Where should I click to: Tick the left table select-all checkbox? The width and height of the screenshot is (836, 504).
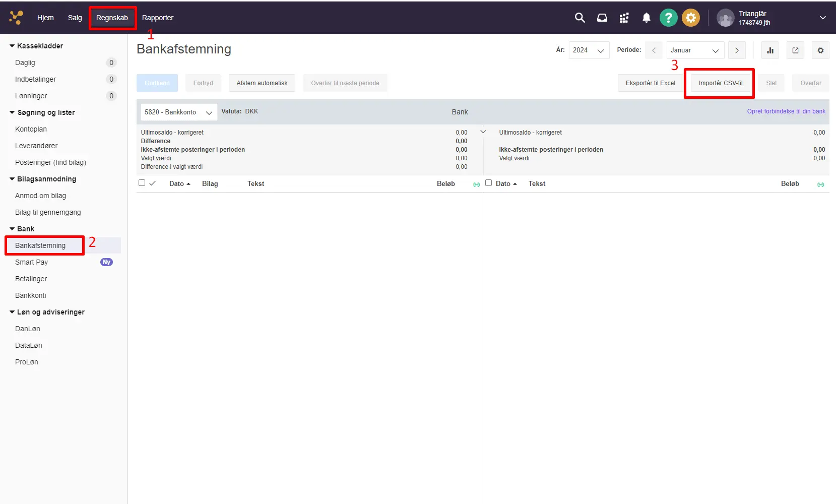[142, 183]
